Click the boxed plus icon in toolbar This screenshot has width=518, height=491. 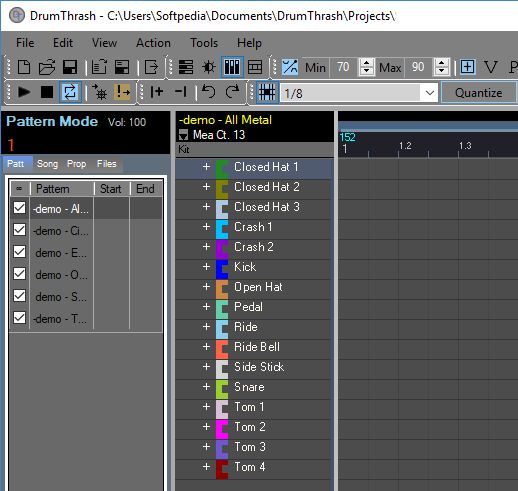click(x=468, y=67)
